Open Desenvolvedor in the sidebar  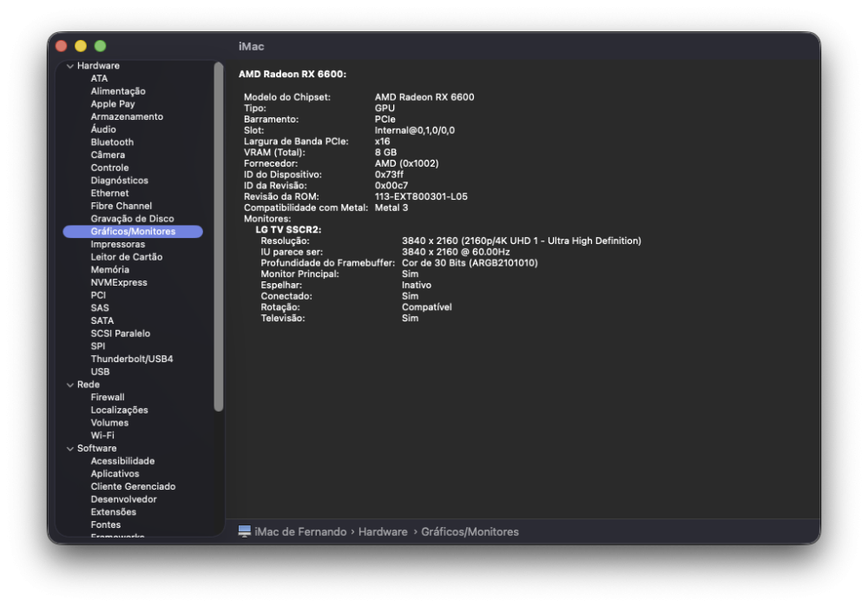click(123, 499)
